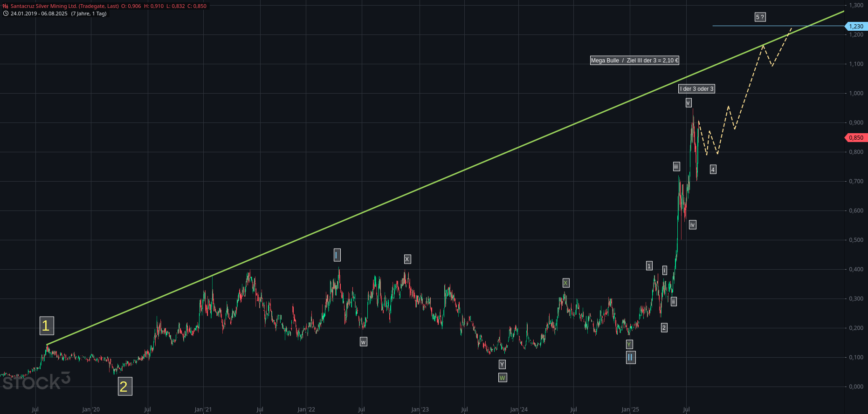The image size is (868, 414).
Task: Click the 'H: 0,910' high value in header
Action: [154, 6]
